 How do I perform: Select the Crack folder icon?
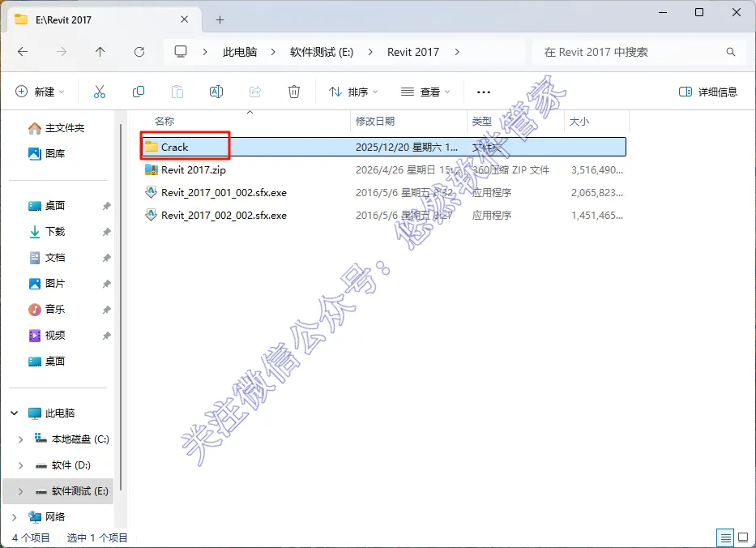coord(152,147)
